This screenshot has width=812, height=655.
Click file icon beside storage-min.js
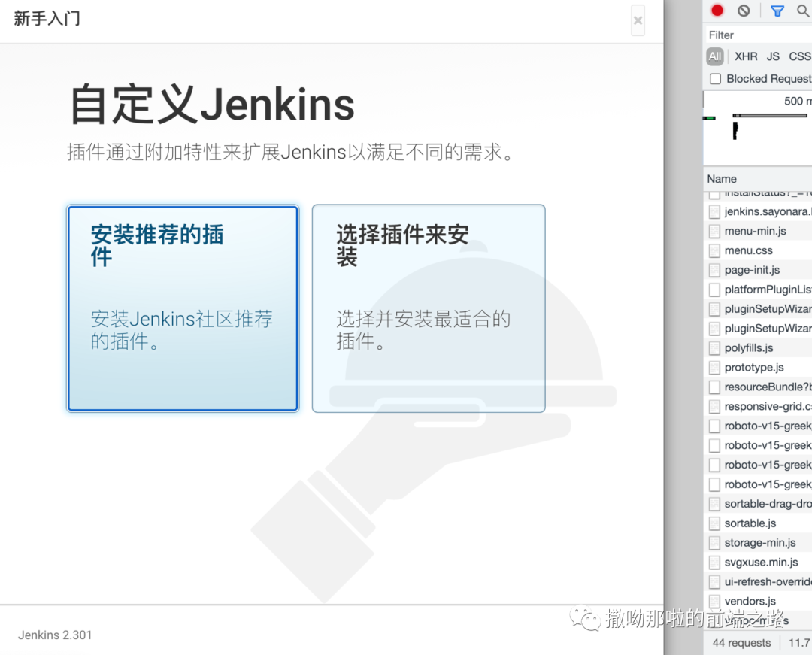pos(715,543)
